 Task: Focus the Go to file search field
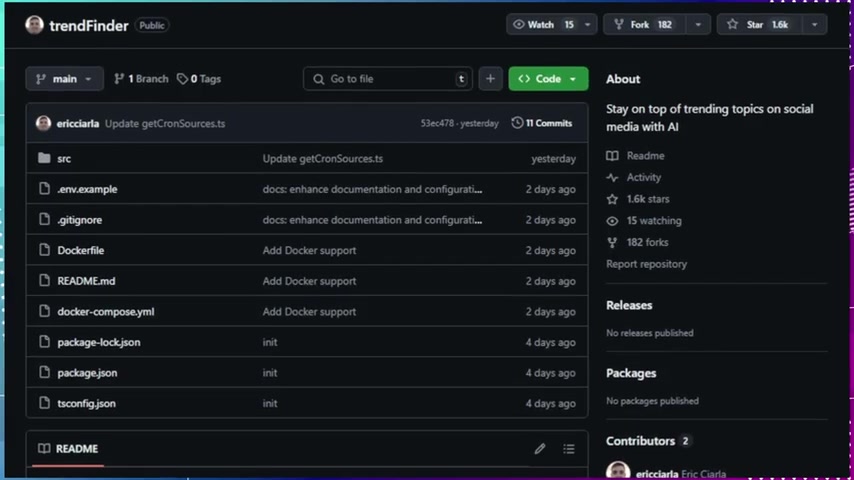[x=387, y=79]
